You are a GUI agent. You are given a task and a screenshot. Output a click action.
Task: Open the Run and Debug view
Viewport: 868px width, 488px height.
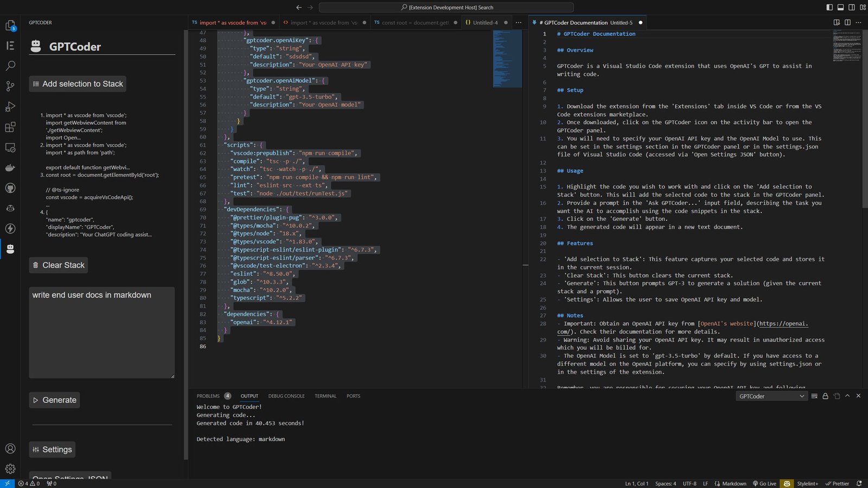click(x=10, y=106)
